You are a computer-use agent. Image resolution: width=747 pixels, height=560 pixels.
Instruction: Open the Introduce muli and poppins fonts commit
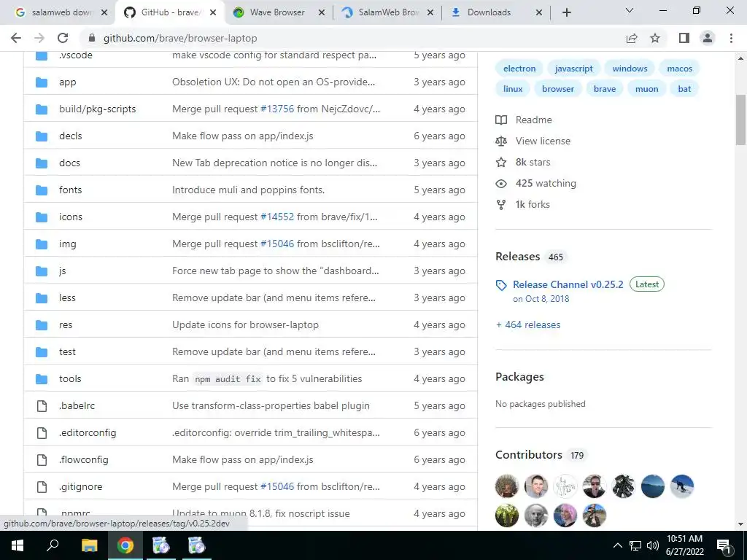pos(248,190)
